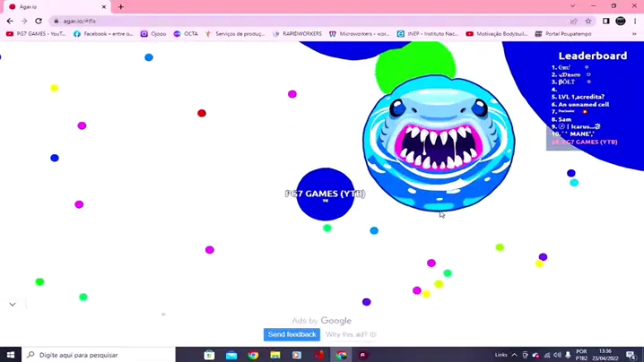
Task: Reload the Agar.io page
Action: (x=39, y=21)
